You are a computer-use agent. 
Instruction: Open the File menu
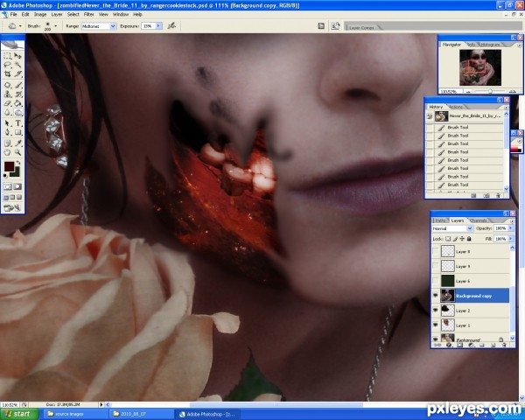tap(13, 14)
